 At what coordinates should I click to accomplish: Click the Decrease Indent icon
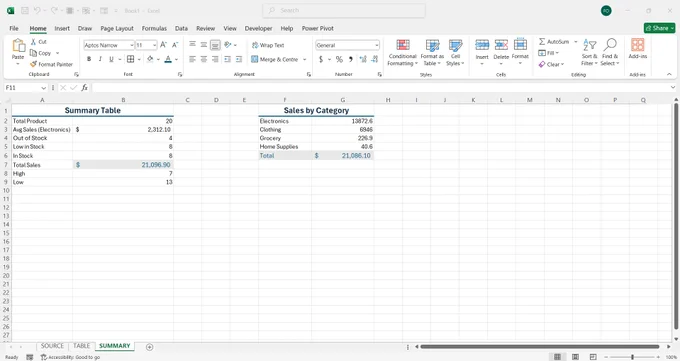tap(227, 59)
